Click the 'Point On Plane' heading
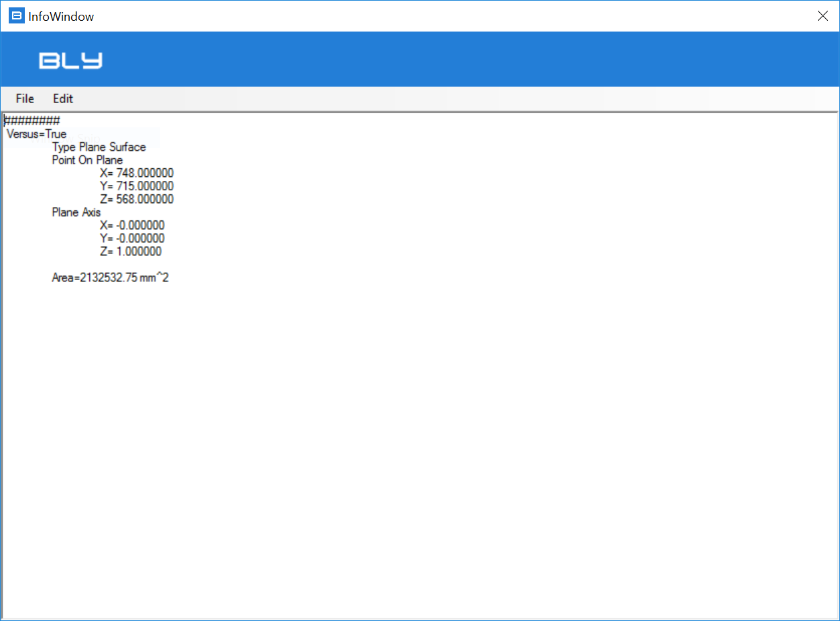Image resolution: width=840 pixels, height=621 pixels. pos(87,160)
